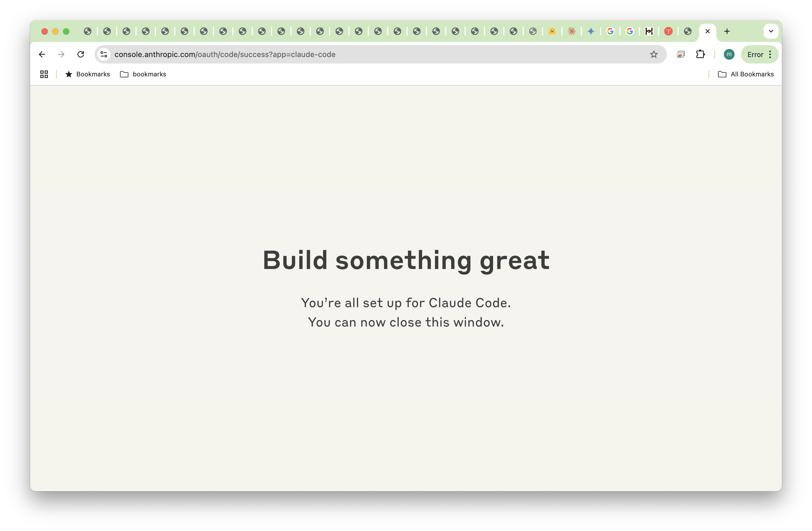
Task: Close the current active tab
Action: [707, 31]
